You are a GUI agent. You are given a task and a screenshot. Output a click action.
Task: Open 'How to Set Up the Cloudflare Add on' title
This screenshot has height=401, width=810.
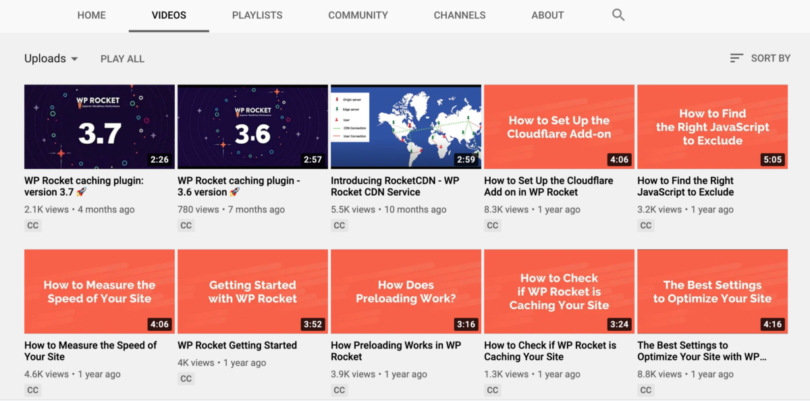click(549, 187)
